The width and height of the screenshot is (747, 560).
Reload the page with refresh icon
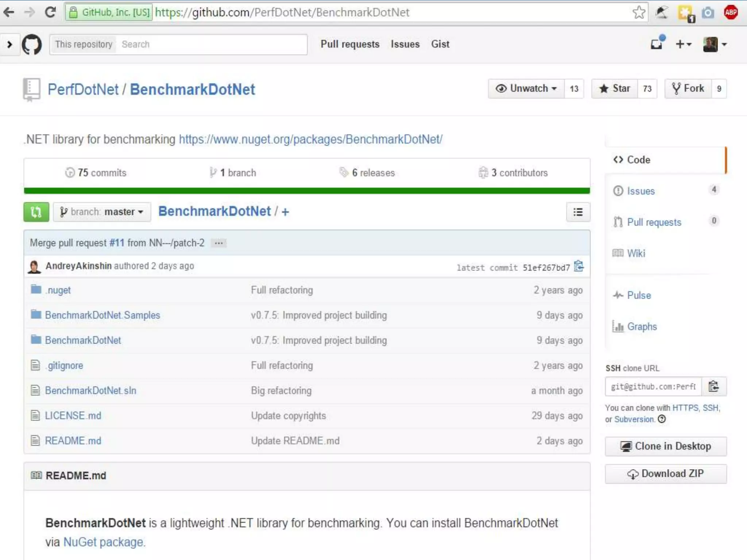(x=50, y=12)
